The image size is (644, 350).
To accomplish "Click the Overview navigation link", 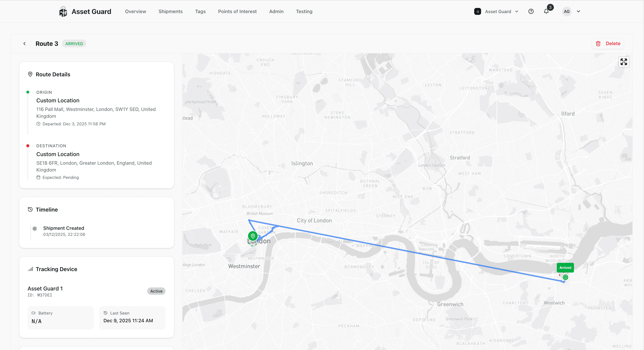I will (135, 12).
